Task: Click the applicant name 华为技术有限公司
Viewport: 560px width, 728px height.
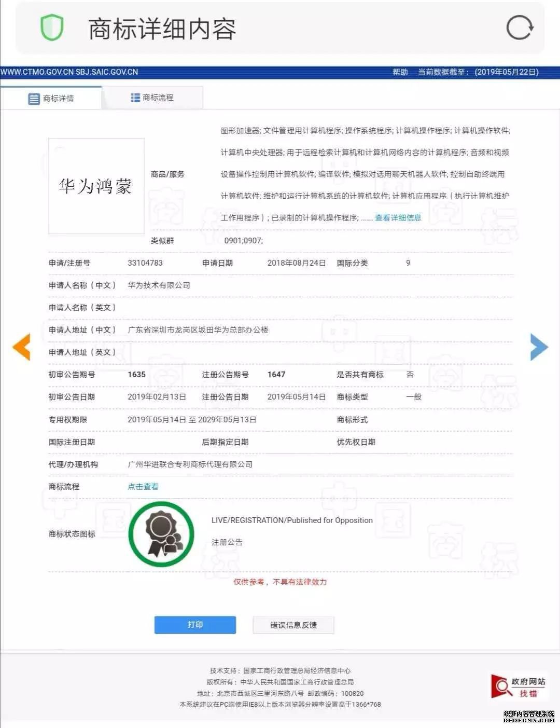Action: pyautogui.click(x=159, y=285)
